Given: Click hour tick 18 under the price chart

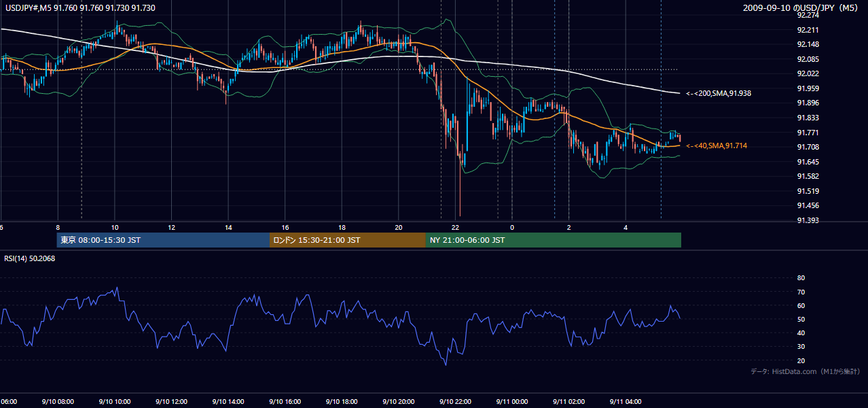Looking at the screenshot, I should [342, 228].
